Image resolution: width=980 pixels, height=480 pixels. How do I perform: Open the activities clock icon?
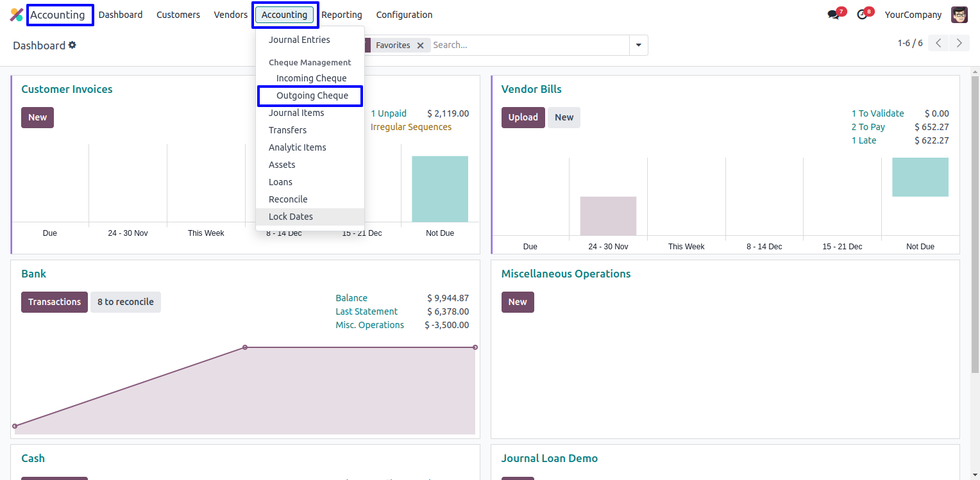pyautogui.click(x=862, y=15)
